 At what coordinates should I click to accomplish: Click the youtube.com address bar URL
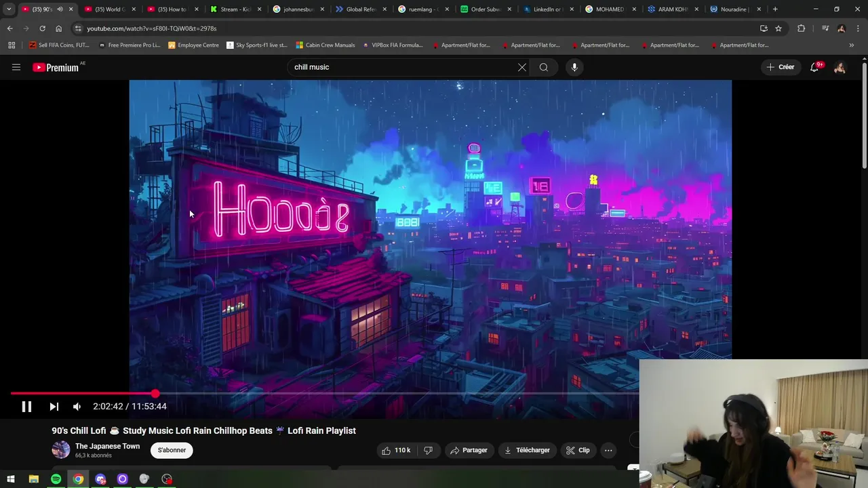coord(152,28)
